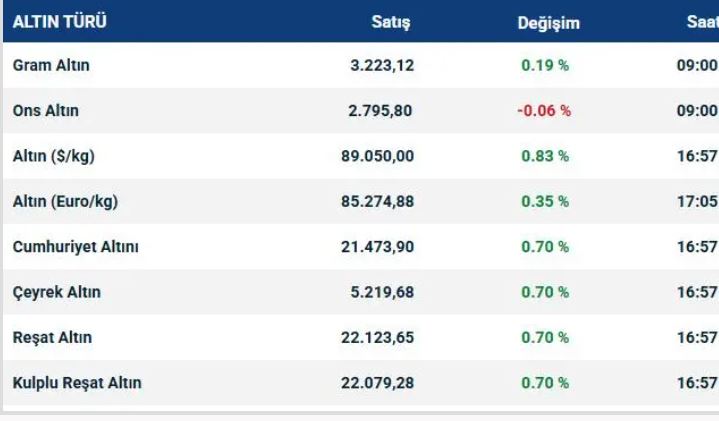719x421 pixels.
Task: Select the Altın (Euro/kg) label
Action: pyautogui.click(x=65, y=201)
